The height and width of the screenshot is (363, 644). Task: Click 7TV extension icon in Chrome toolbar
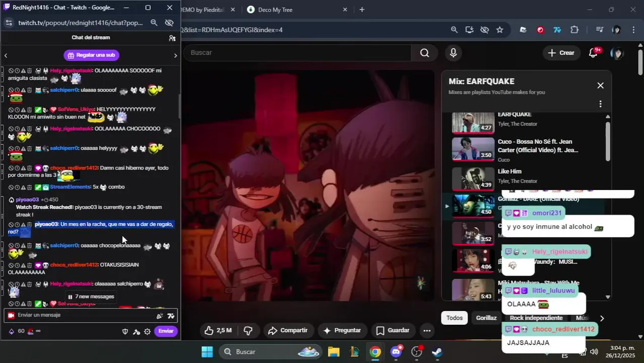(x=557, y=30)
